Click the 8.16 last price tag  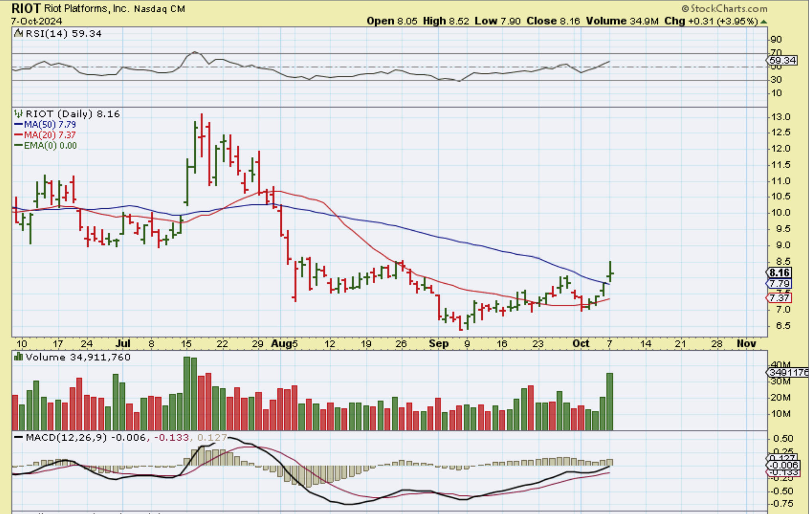click(779, 273)
